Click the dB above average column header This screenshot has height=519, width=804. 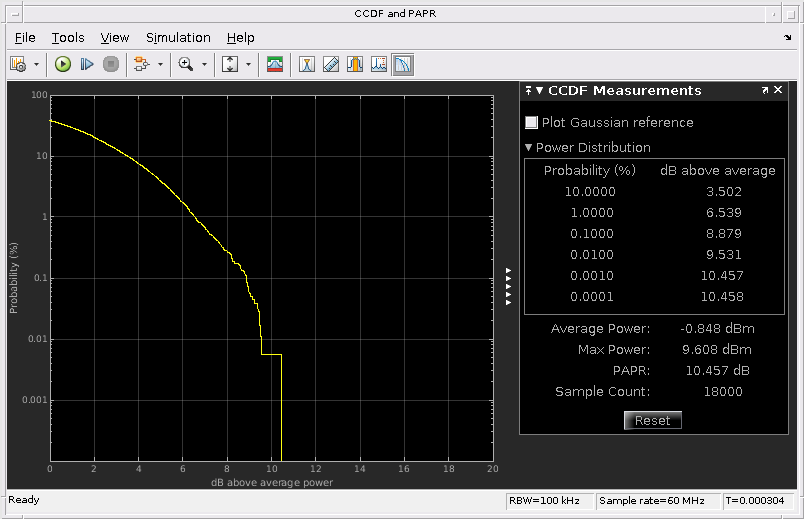(717, 171)
